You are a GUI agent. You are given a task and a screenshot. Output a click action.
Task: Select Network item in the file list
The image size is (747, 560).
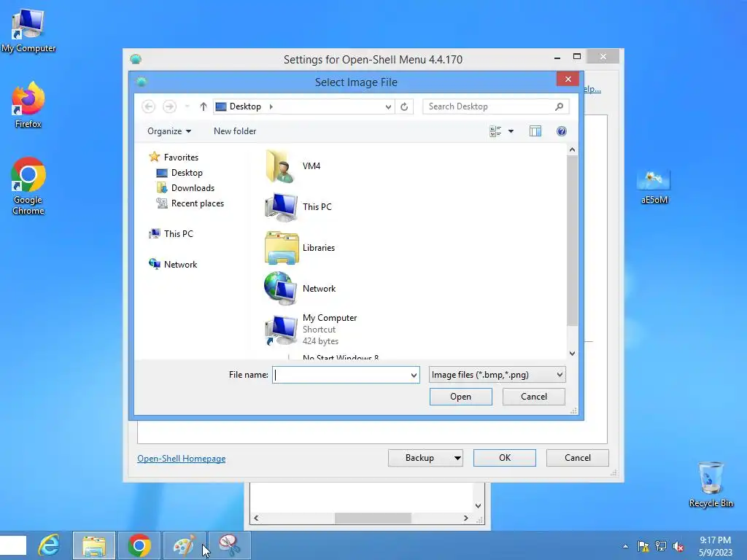(300, 289)
